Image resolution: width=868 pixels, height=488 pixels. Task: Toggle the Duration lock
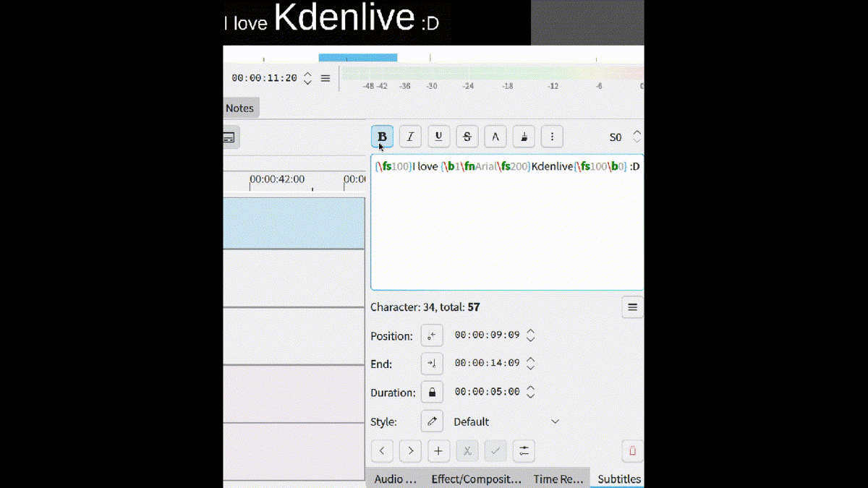tap(432, 393)
